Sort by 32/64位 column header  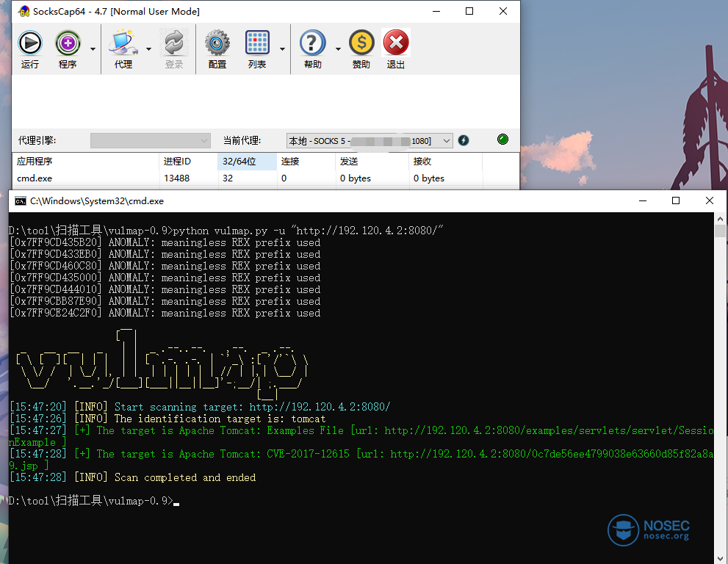[247, 162]
